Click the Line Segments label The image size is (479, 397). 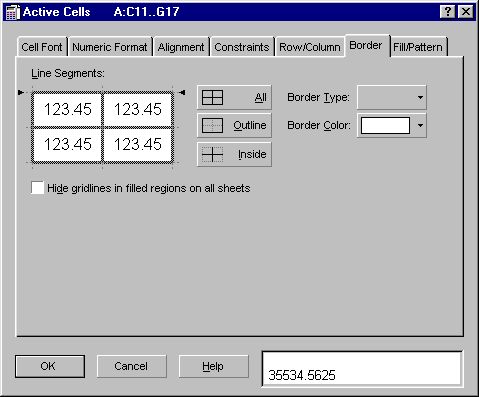(x=68, y=73)
